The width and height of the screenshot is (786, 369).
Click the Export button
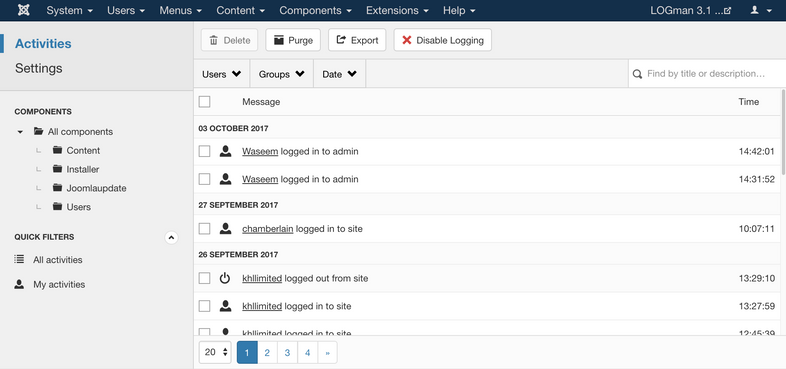pos(357,40)
